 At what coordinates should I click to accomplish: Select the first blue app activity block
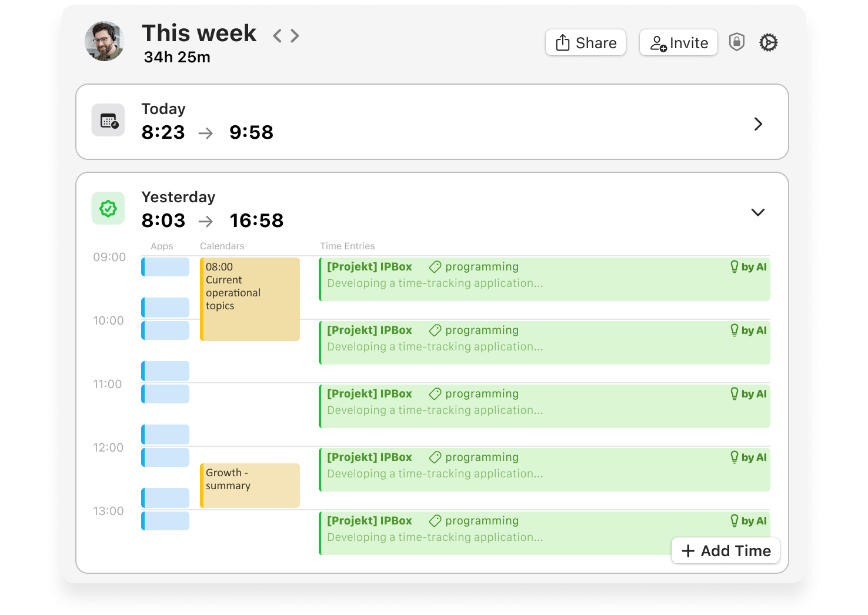tap(166, 267)
